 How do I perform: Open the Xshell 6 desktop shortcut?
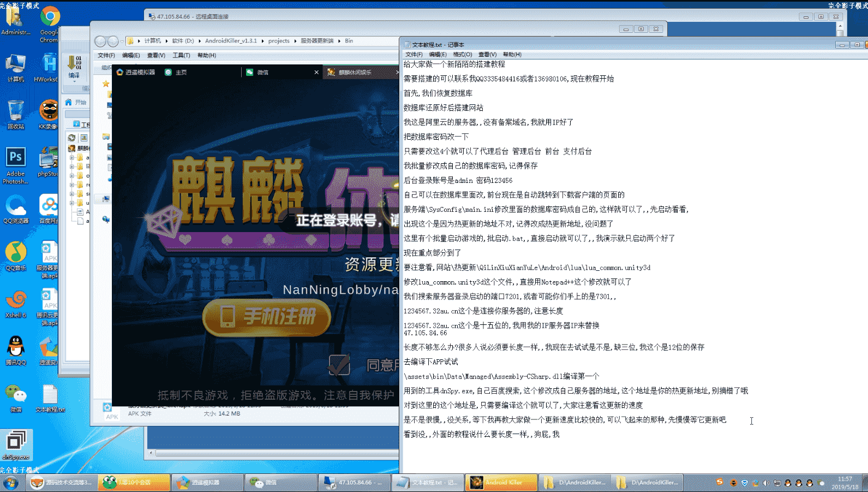pos(15,304)
